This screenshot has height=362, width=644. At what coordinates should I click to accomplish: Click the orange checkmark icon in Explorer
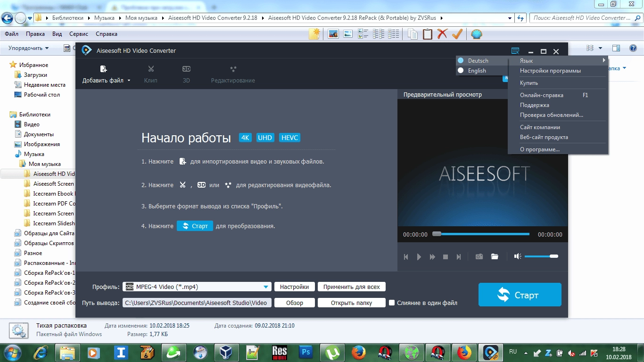457,34
